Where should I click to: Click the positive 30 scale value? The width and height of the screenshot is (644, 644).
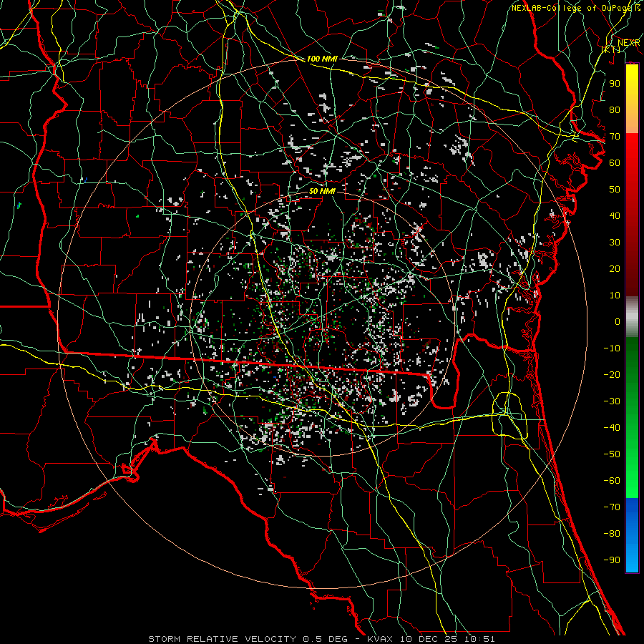point(615,243)
